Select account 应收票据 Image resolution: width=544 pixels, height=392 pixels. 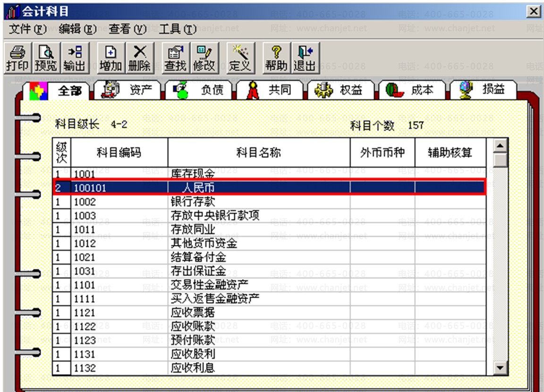coord(193,313)
